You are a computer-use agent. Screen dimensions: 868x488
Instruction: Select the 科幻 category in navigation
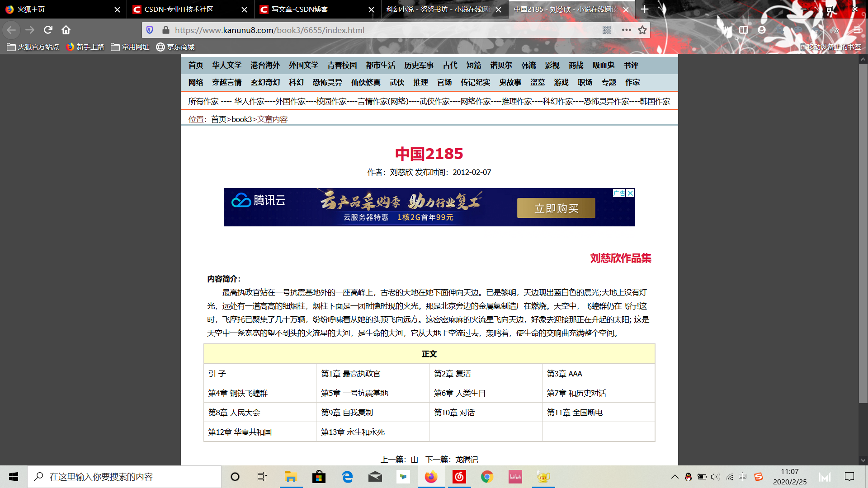click(x=296, y=82)
